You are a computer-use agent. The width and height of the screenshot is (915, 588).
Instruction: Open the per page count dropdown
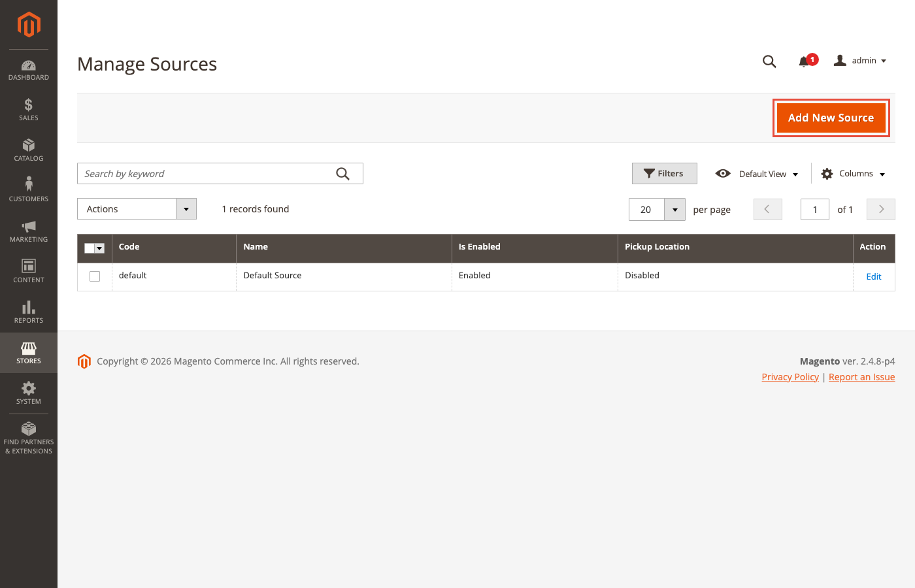674,209
